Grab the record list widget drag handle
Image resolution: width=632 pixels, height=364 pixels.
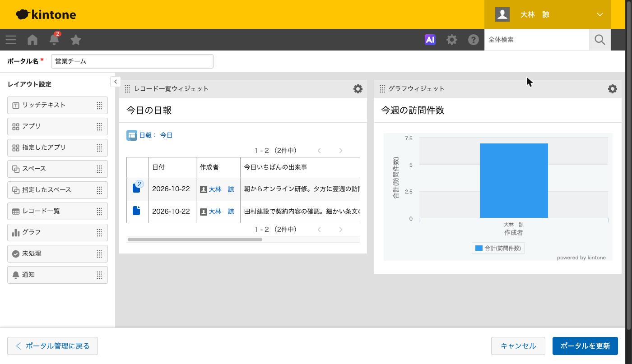(127, 89)
